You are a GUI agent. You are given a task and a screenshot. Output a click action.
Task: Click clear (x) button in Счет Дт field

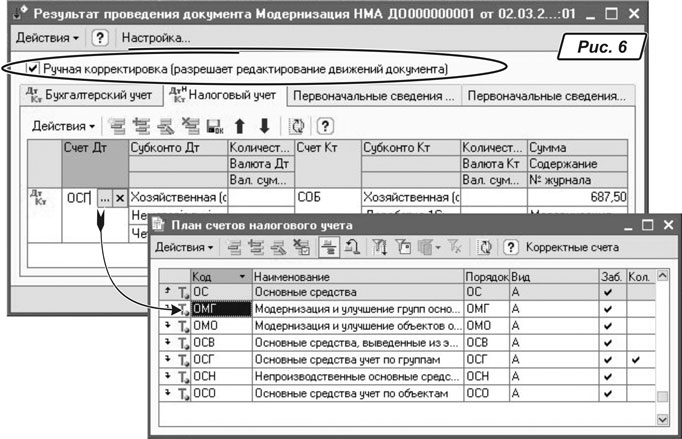tap(120, 199)
